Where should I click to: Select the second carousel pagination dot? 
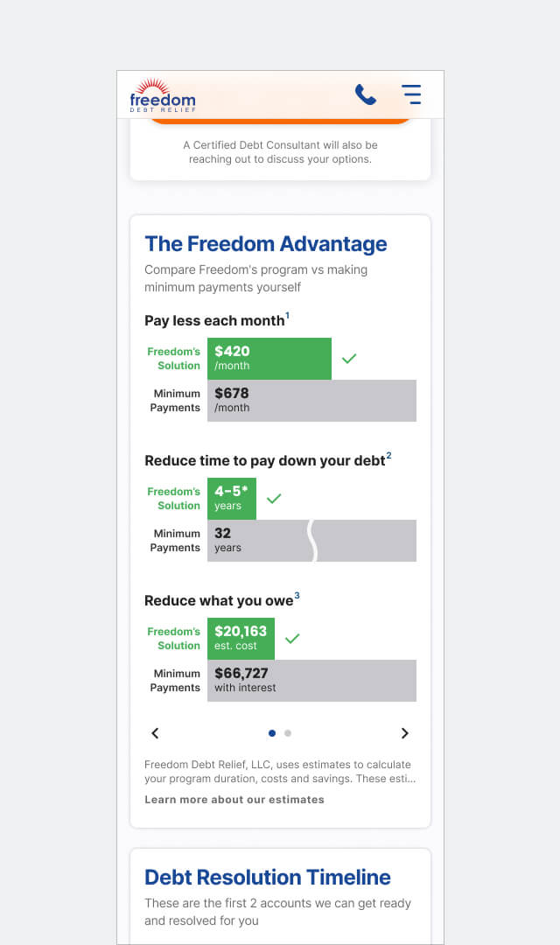coord(288,733)
